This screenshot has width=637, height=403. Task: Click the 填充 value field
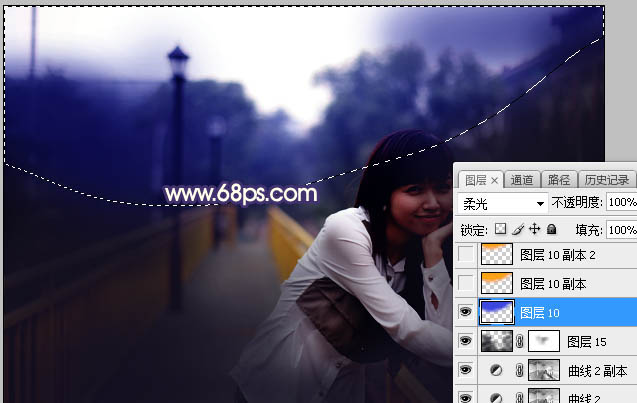pyautogui.click(x=621, y=230)
